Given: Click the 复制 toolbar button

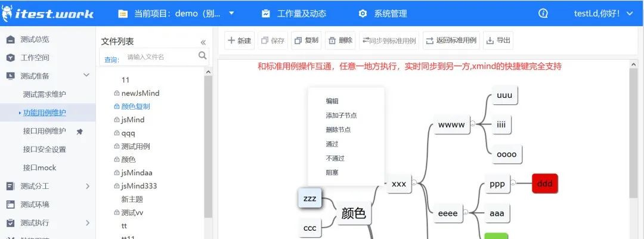Looking at the screenshot, I should pyautogui.click(x=306, y=41).
